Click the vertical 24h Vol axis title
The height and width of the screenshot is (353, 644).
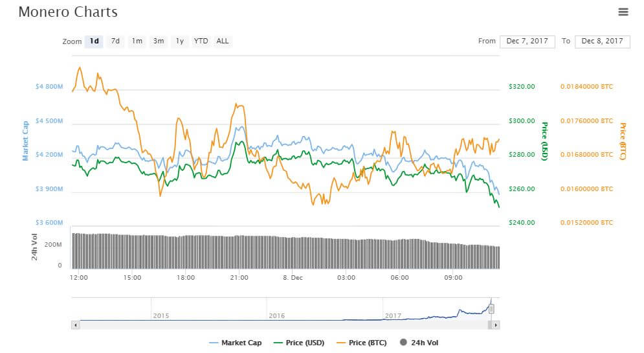pyautogui.click(x=34, y=247)
